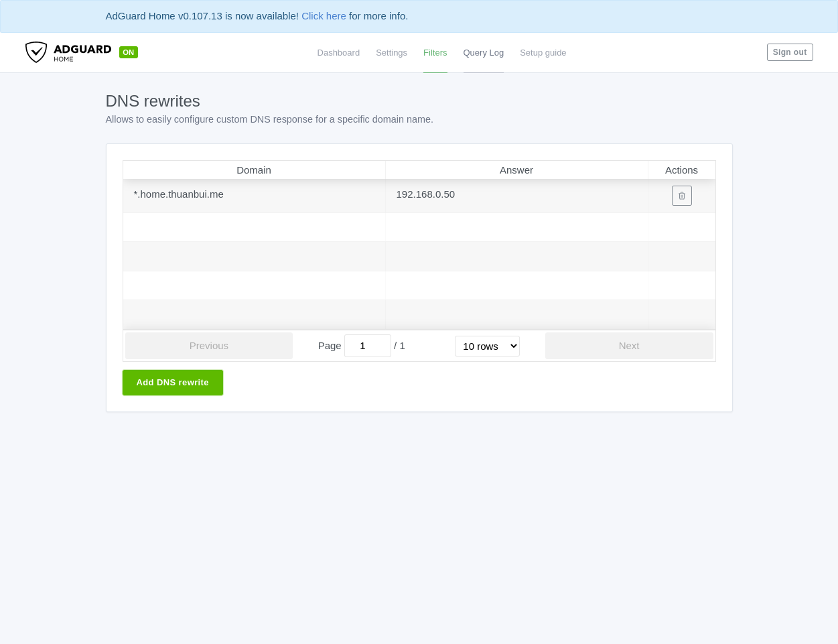Open the Setup guide page
This screenshot has height=644, width=838.
point(543,53)
